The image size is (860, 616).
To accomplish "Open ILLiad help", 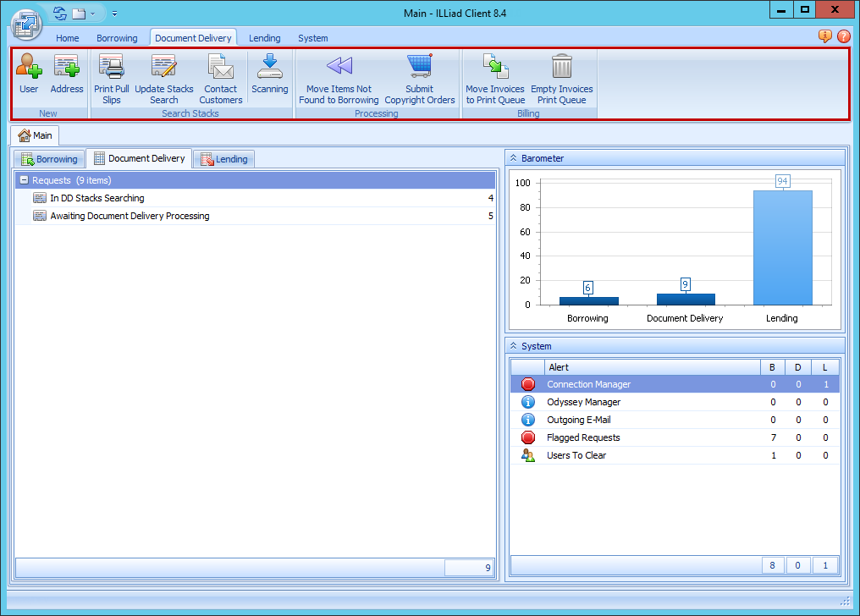I will click(843, 37).
